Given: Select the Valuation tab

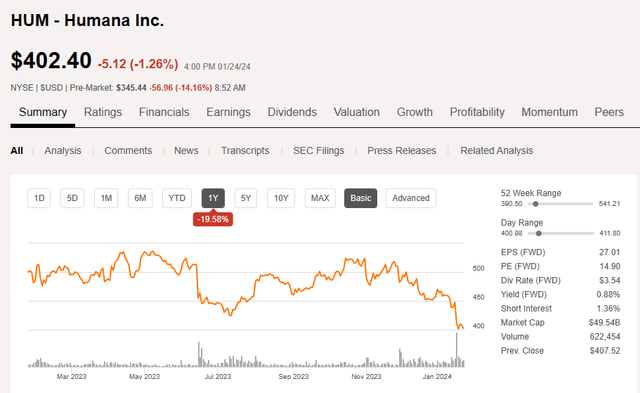Looking at the screenshot, I should point(357,112).
